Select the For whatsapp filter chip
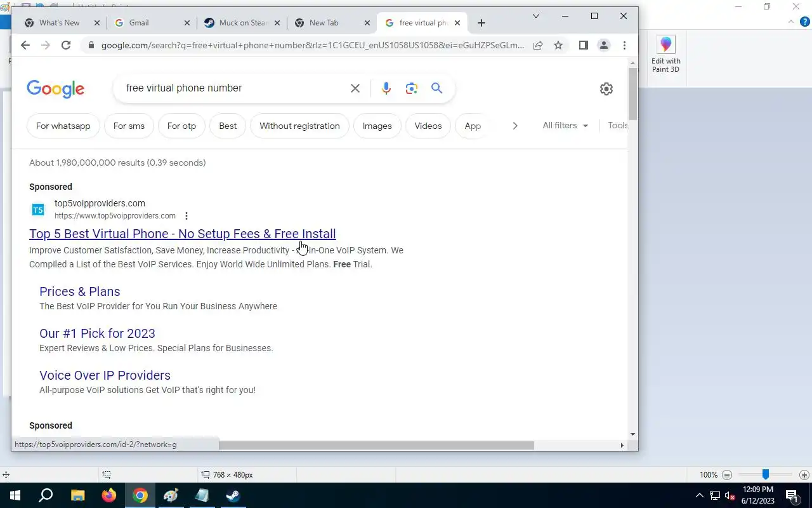Image resolution: width=812 pixels, height=508 pixels. (63, 126)
